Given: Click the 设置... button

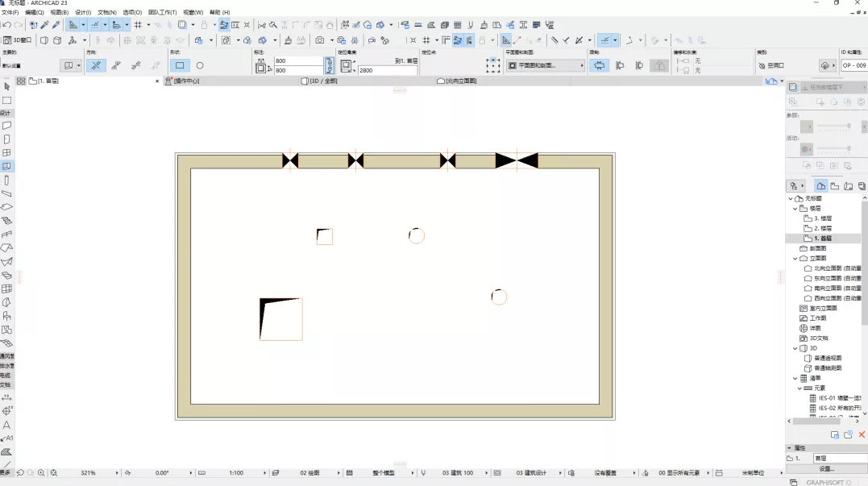Looking at the screenshot, I should click(826, 468).
